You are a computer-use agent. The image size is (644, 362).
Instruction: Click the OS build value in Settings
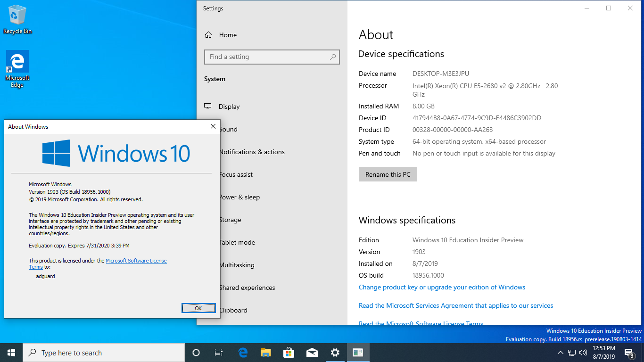pos(428,275)
